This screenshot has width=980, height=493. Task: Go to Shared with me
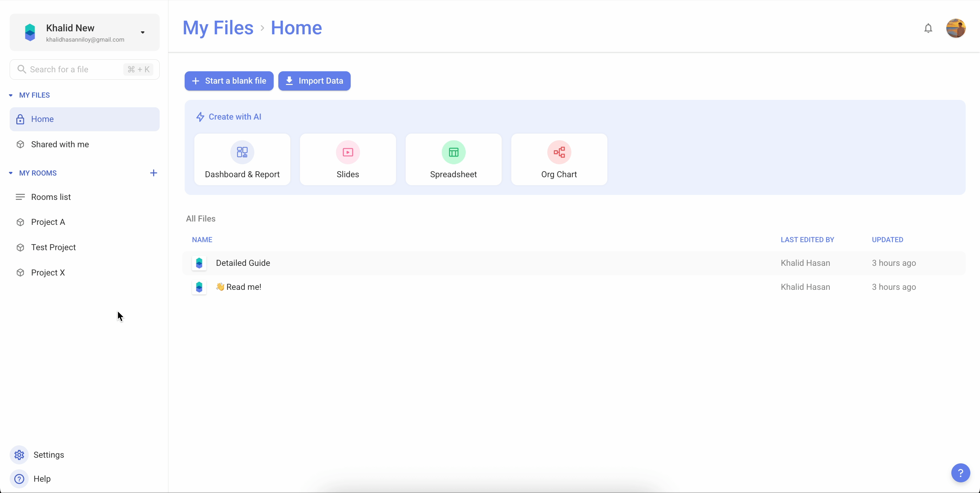60,145
